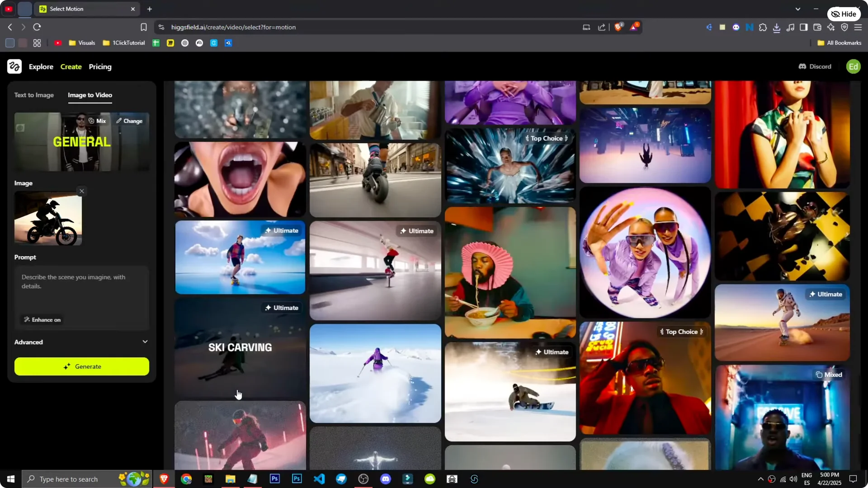Click Change on the GENERAL motion preview
Viewport: 868px width, 488px height.
130,121
